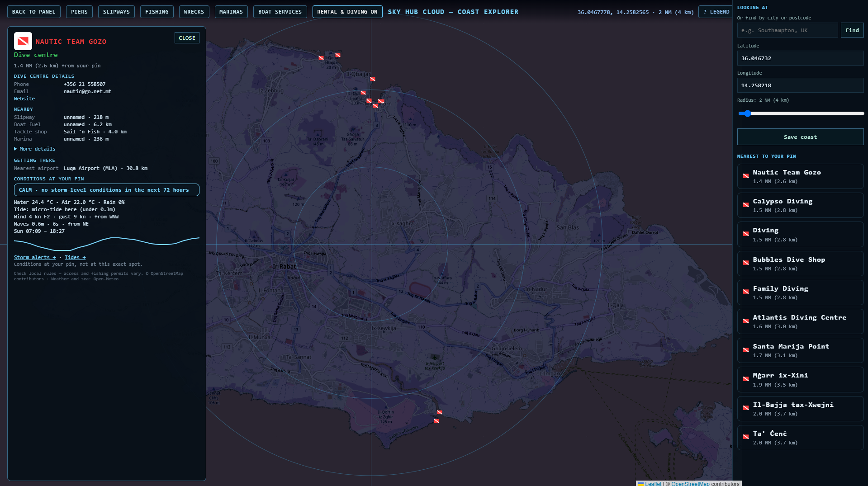Image resolution: width=868 pixels, height=486 pixels.
Task: Select Atlantis Diving Centre in nearest list
Action: pyautogui.click(x=800, y=321)
